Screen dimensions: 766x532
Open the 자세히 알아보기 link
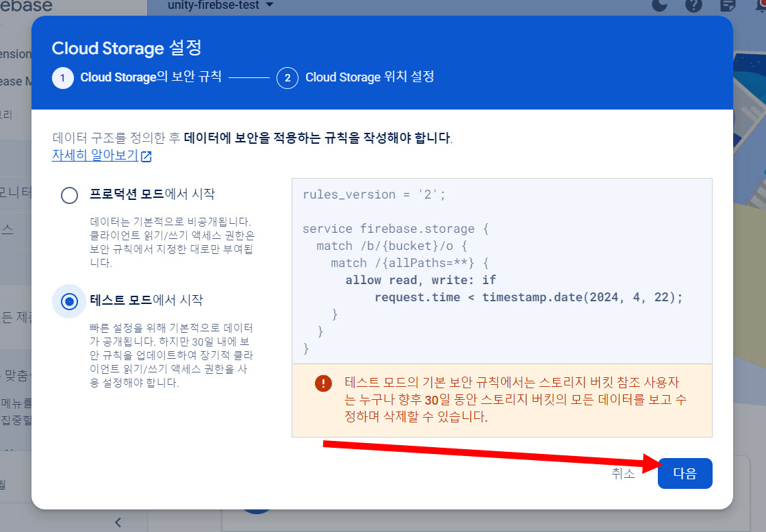coord(101,155)
